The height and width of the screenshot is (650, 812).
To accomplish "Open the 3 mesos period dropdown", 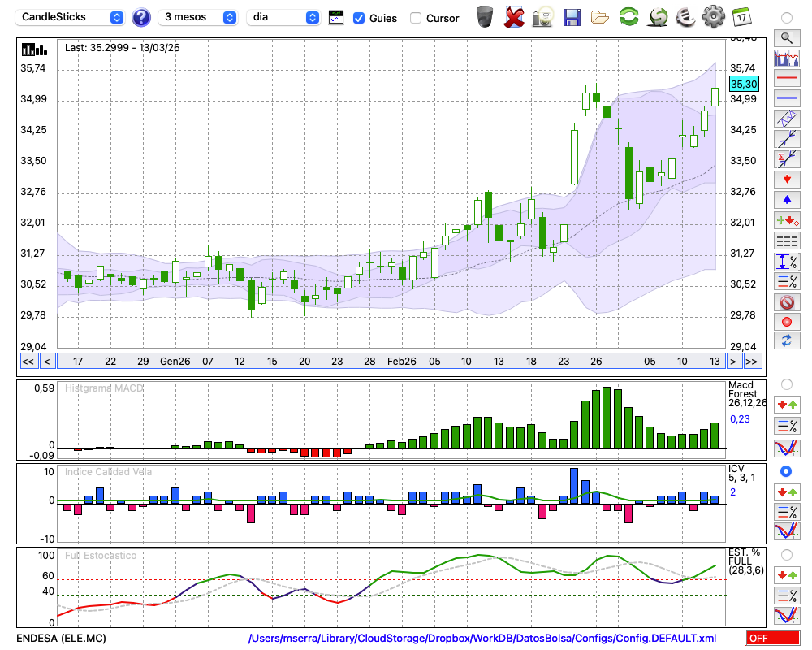I will click(198, 17).
